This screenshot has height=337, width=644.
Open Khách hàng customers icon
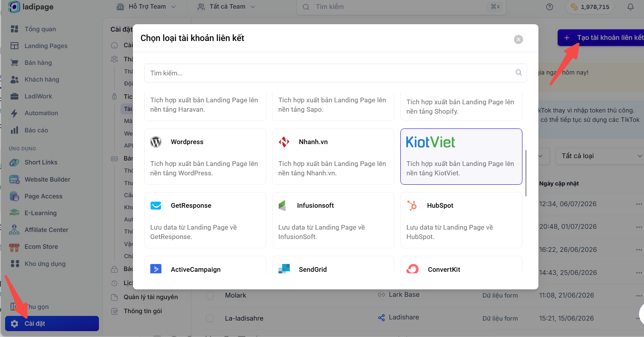tap(14, 79)
